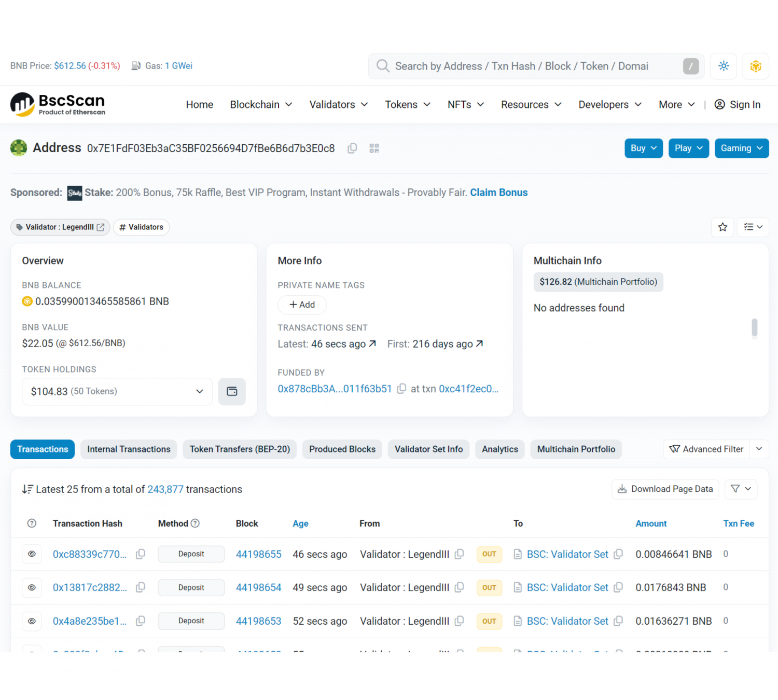Image resolution: width=778 pixels, height=700 pixels.
Task: Expand the Blockchain menu
Action: [261, 104]
